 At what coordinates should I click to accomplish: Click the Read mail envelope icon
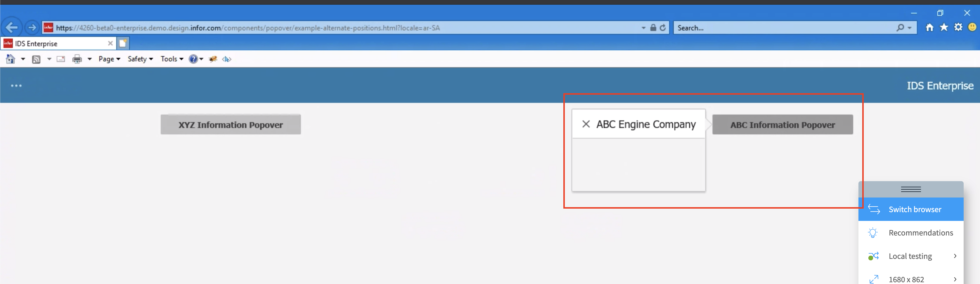click(61, 59)
